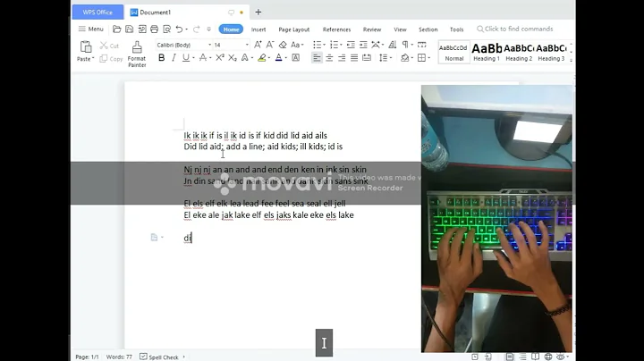Add a new document tab

258,13
